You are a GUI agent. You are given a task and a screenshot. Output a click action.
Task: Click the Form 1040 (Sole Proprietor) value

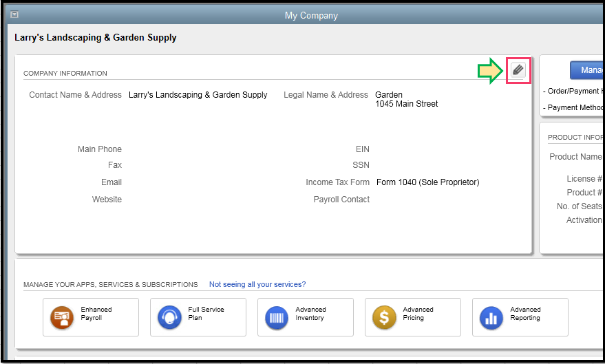pyautogui.click(x=428, y=182)
